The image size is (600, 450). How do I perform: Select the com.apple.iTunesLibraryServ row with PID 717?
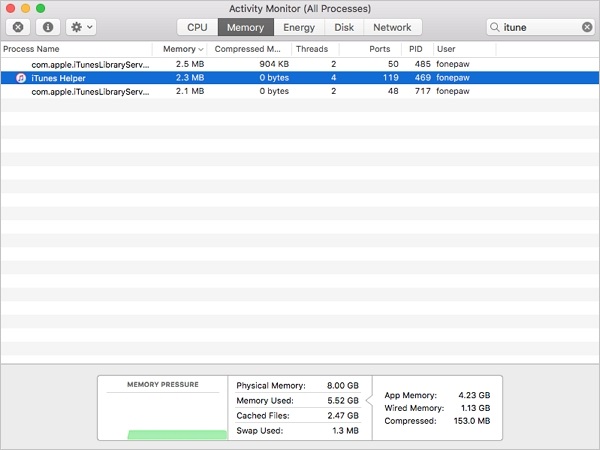point(300,91)
